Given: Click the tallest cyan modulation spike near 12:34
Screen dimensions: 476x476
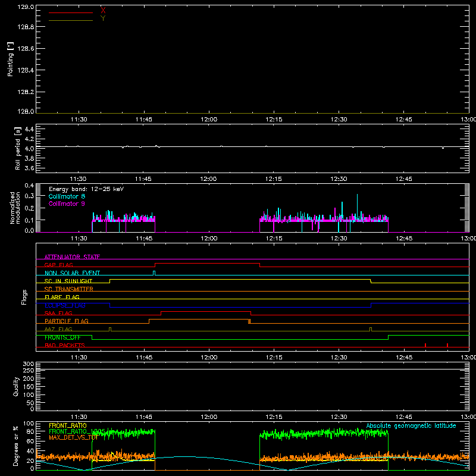Looking at the screenshot, I should coord(358,208).
